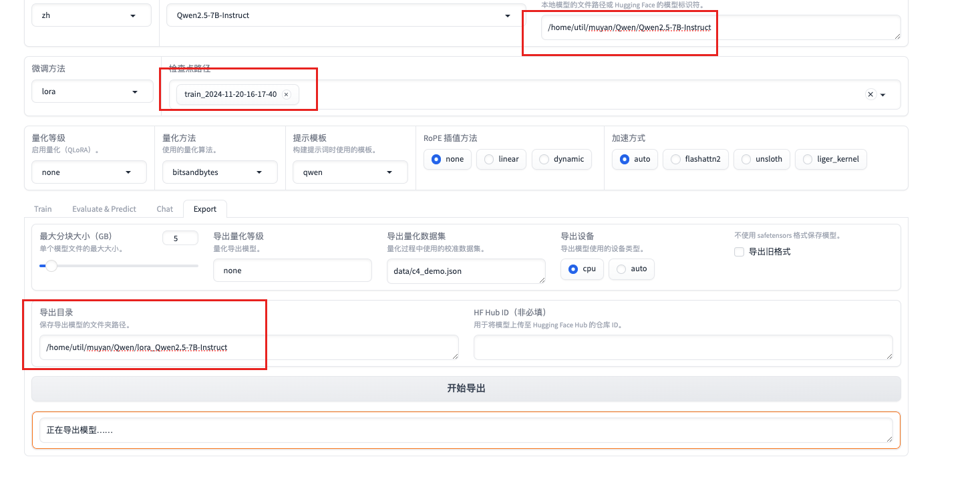Viewport: 980px width, 485px height.
Task: Click the 开始导出 start export button
Action: 466,388
